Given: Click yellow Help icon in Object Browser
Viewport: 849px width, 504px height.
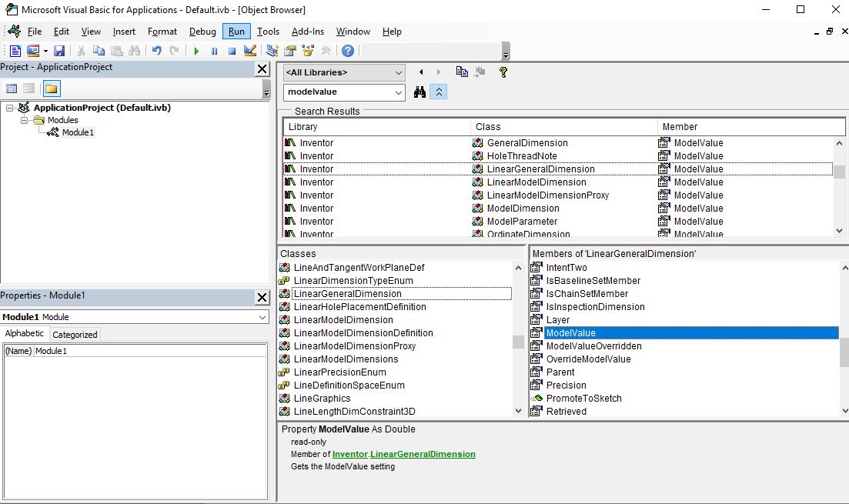Looking at the screenshot, I should 503,72.
